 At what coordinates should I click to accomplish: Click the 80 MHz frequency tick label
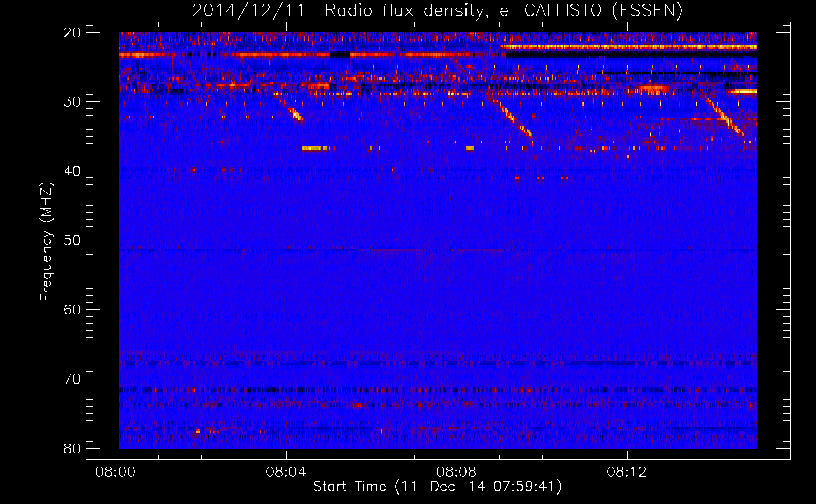point(72,448)
